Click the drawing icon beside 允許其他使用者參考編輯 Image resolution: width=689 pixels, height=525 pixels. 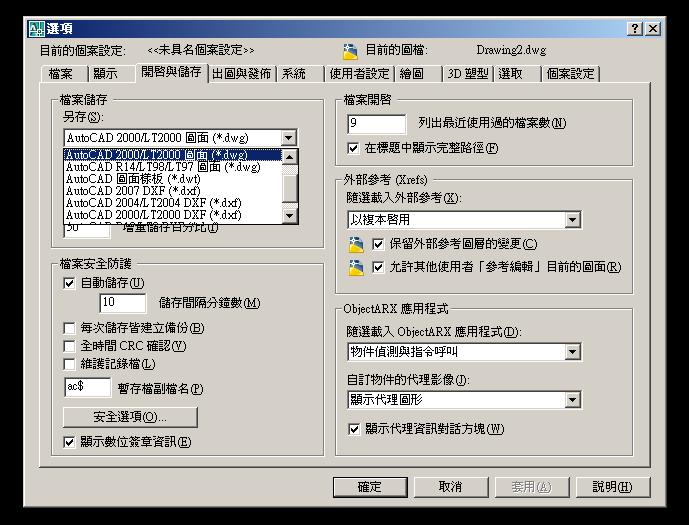(356, 268)
